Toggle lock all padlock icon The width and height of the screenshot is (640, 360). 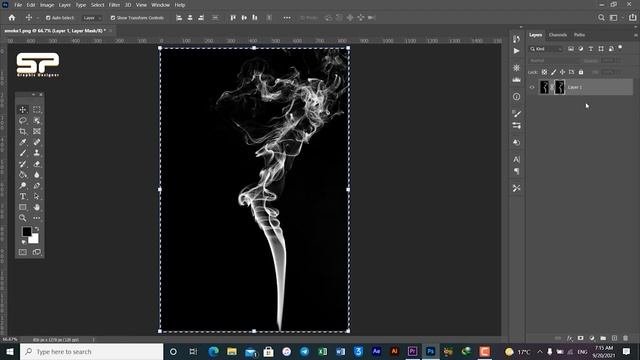[x=581, y=72]
